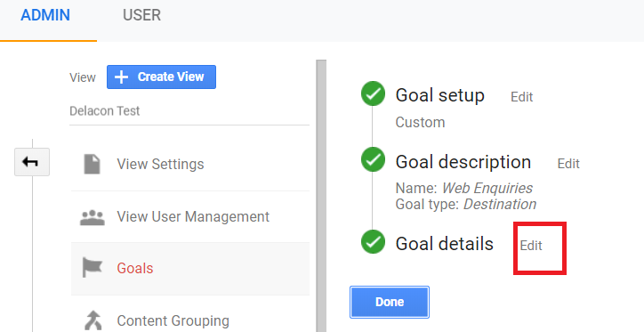Click the Goals flag icon
644x332 pixels.
pos(92,268)
